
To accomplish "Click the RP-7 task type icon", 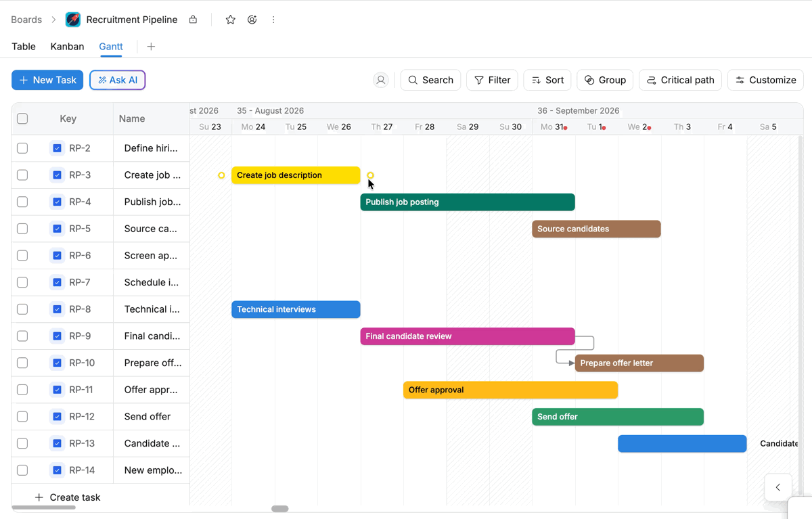I will [57, 282].
